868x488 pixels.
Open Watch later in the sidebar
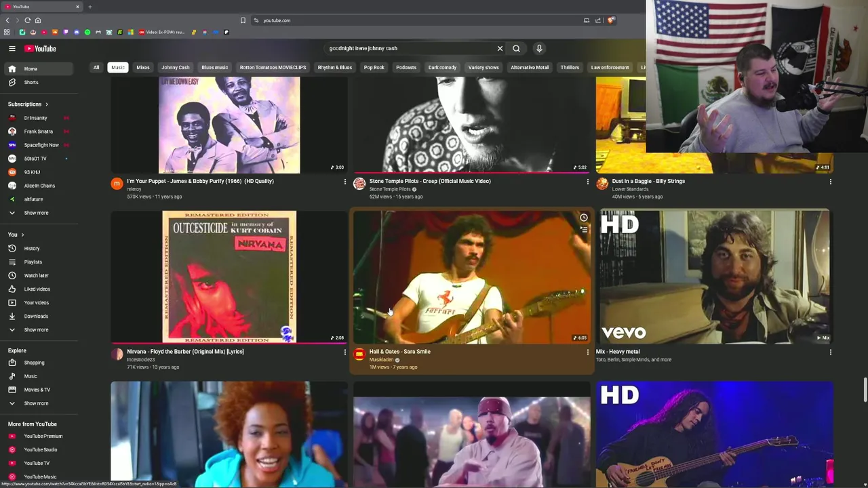tap(39, 275)
